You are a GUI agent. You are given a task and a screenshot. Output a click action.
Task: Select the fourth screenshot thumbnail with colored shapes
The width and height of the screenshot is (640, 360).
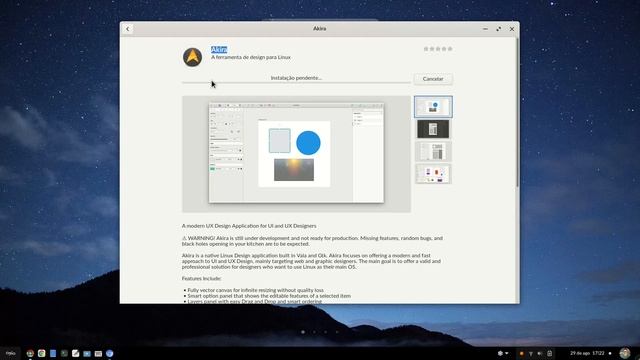click(x=433, y=174)
